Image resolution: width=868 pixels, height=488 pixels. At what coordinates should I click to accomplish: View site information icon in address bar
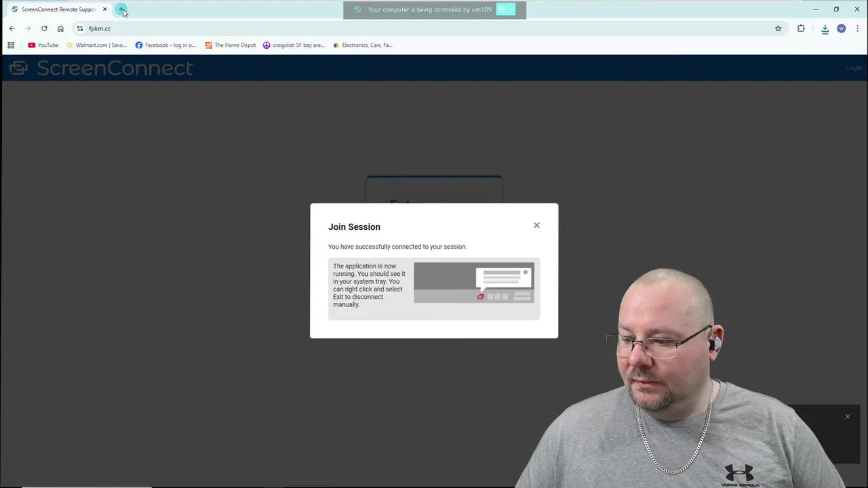pyautogui.click(x=80, y=28)
